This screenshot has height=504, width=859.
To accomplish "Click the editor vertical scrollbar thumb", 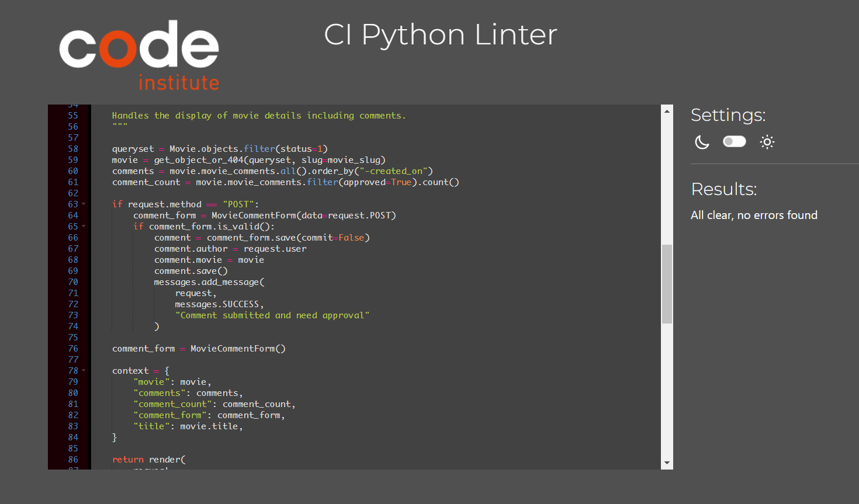I will tap(667, 284).
